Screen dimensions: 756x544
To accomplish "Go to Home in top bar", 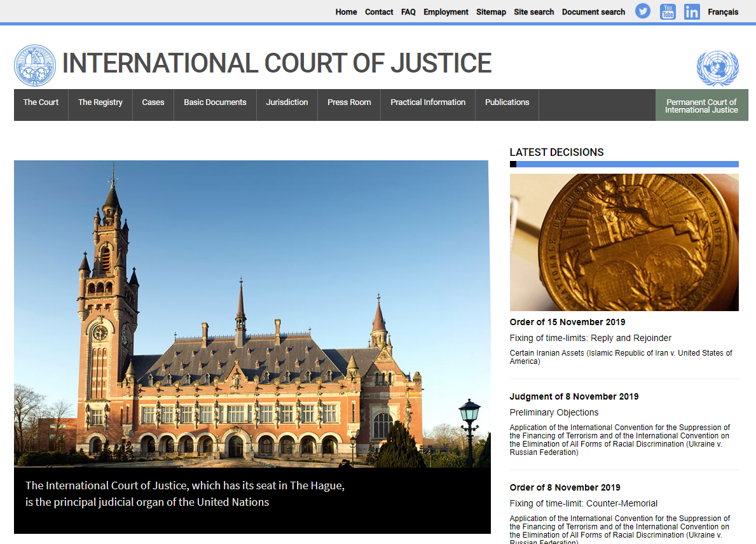I will tap(346, 12).
